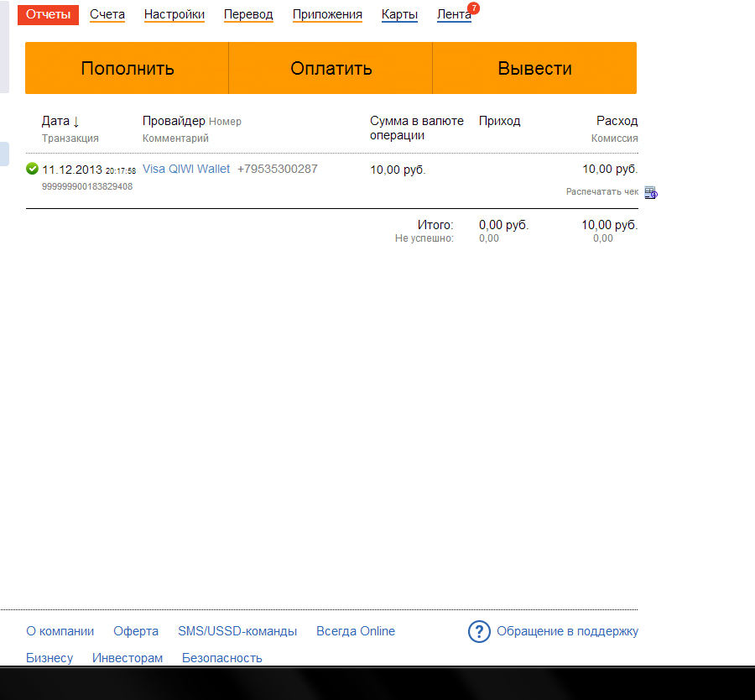Screen dimensions: 755x700
Task: Select the date 11.12.2013
Action: (x=72, y=170)
